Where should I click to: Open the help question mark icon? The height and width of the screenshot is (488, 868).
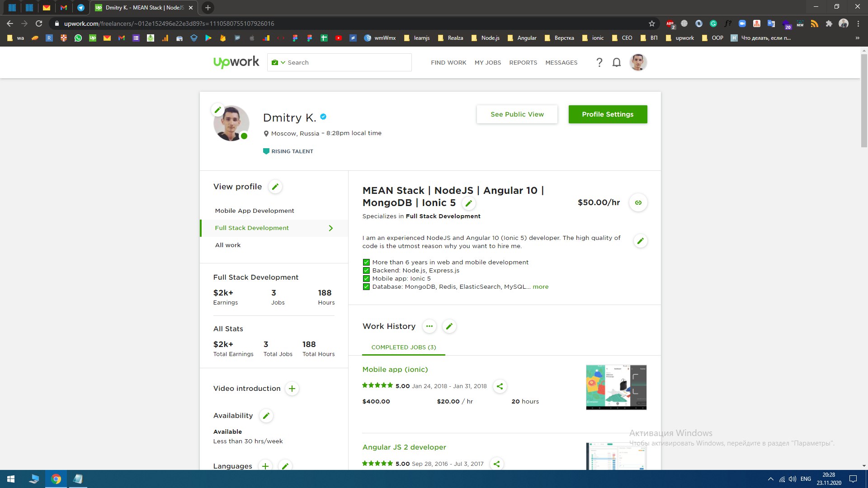pos(599,62)
